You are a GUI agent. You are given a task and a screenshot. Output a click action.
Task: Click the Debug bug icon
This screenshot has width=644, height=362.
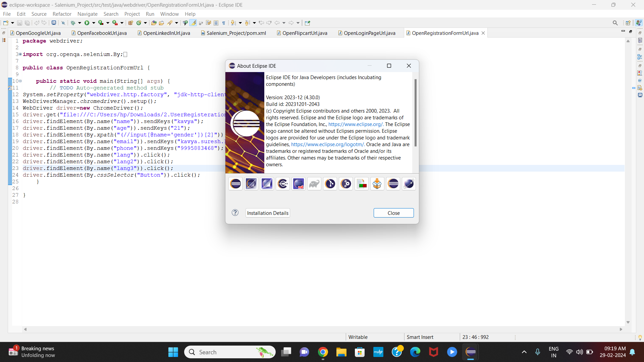pyautogui.click(x=73, y=23)
